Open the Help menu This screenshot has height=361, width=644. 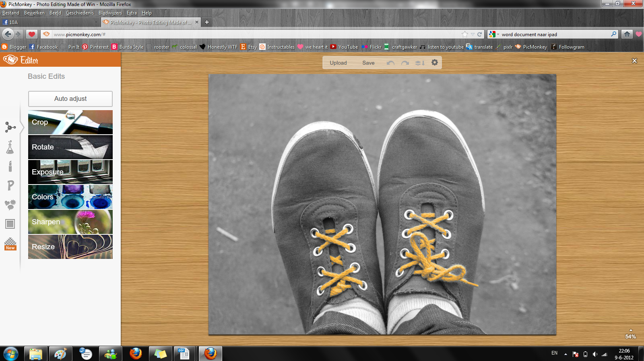pyautogui.click(x=147, y=13)
